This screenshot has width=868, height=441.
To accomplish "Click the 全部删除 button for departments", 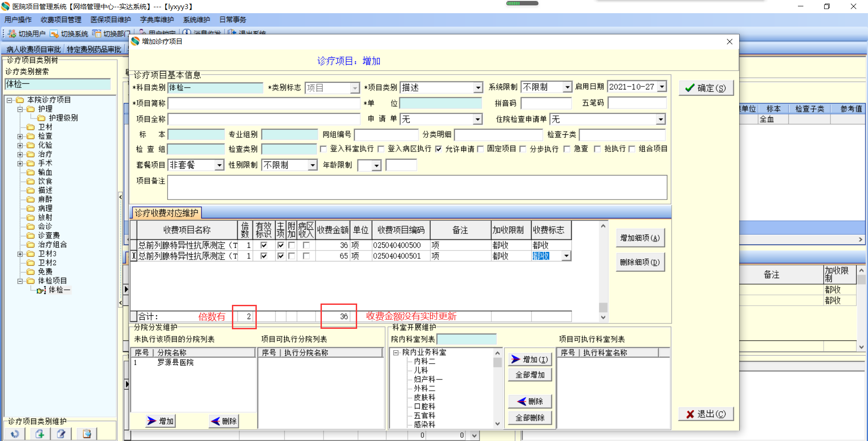I will [x=530, y=418].
